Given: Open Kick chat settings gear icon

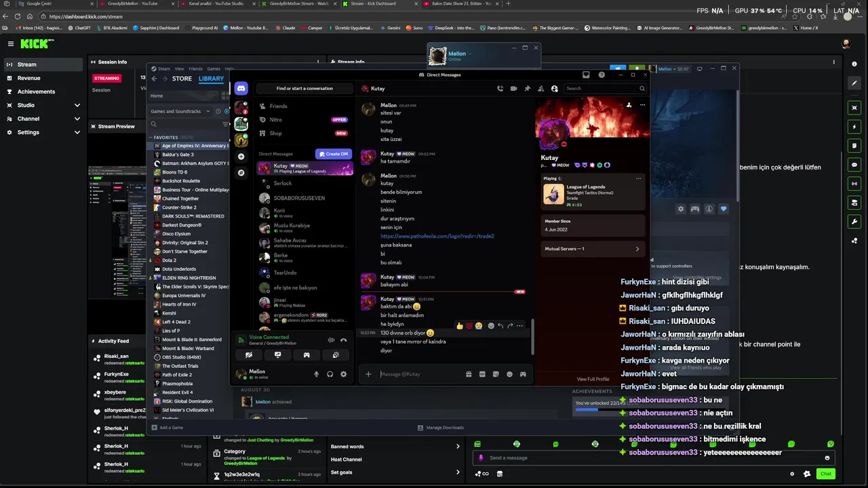Looking at the screenshot, I should click(x=792, y=474).
